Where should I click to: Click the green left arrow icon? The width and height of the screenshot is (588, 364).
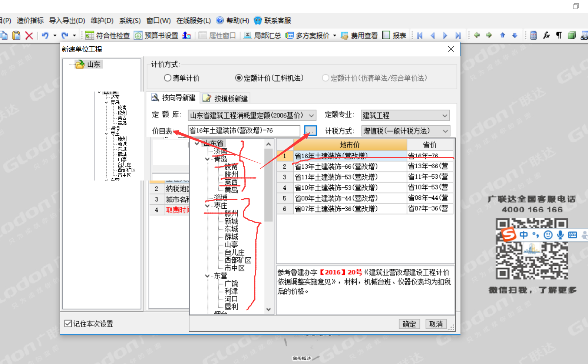coord(477,35)
